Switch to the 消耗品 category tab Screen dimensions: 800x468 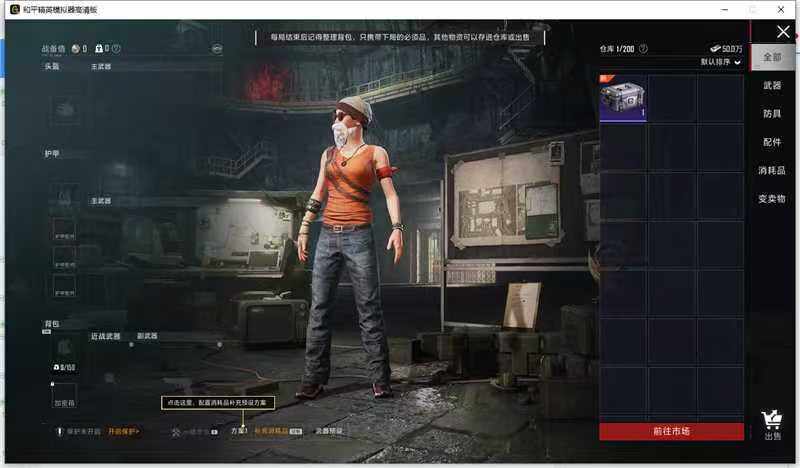[x=771, y=170]
